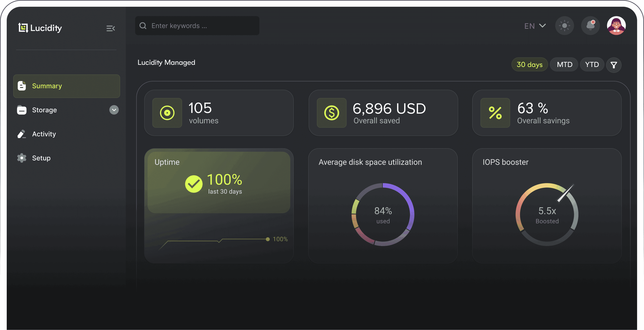Focus the Enter keywords search field
The image size is (644, 330).
(197, 26)
